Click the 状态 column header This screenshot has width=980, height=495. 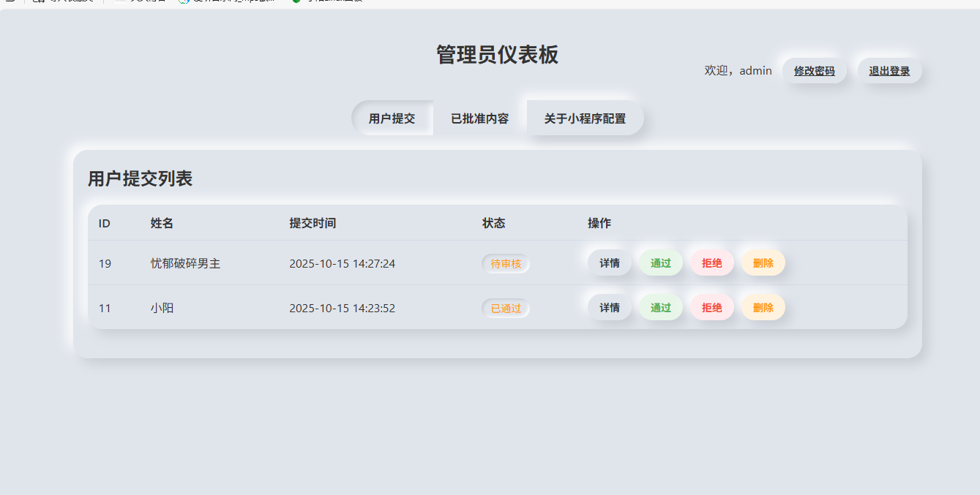(x=493, y=223)
